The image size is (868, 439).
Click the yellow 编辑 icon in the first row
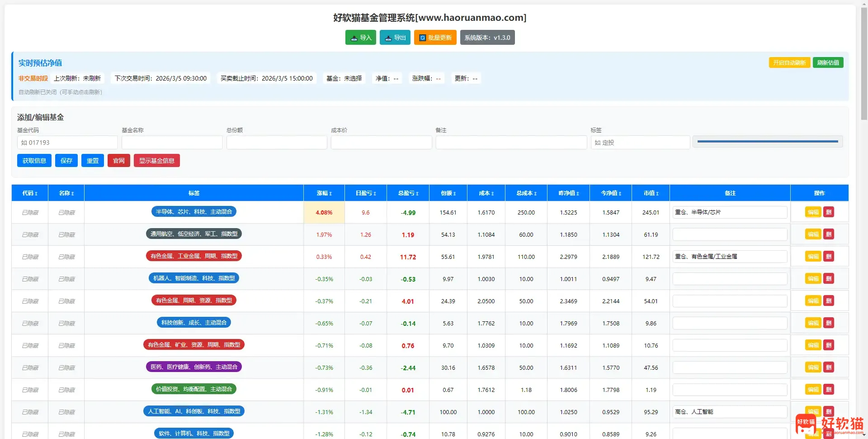tap(812, 212)
